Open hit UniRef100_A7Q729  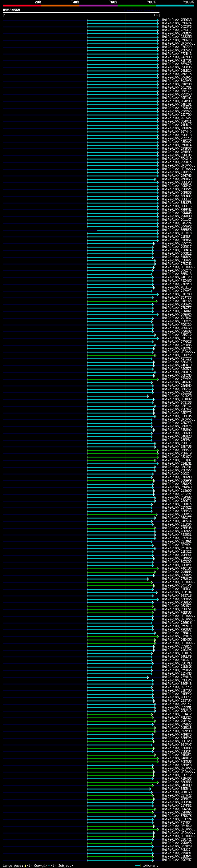coord(177,47)
